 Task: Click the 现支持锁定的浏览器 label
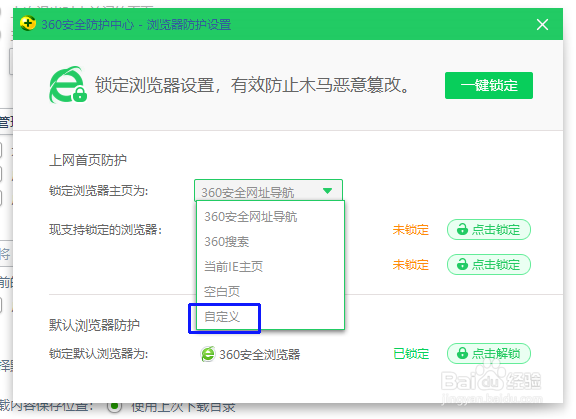coord(105,230)
